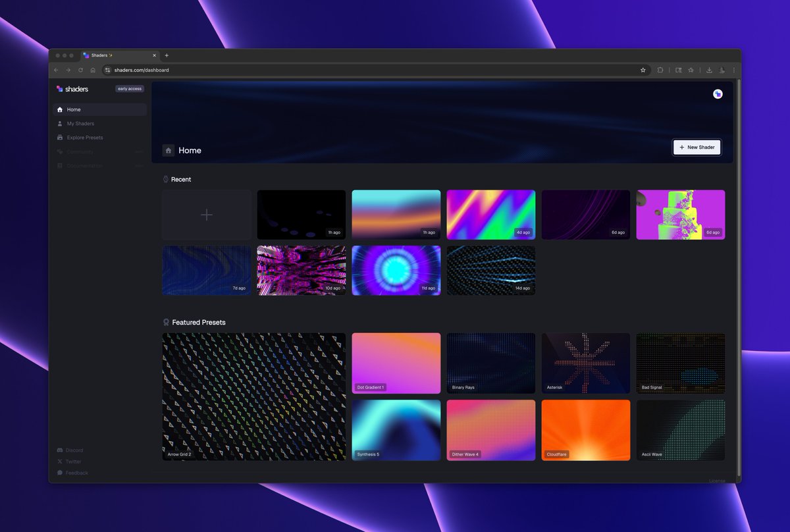Click the License link at bottom right
The height and width of the screenshot is (532, 790).
717,481
